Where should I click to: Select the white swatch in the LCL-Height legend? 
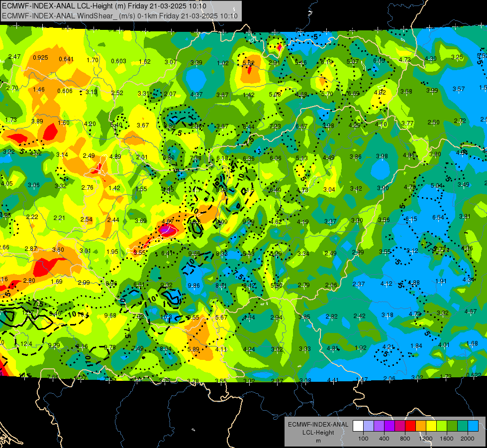[x=358, y=426]
